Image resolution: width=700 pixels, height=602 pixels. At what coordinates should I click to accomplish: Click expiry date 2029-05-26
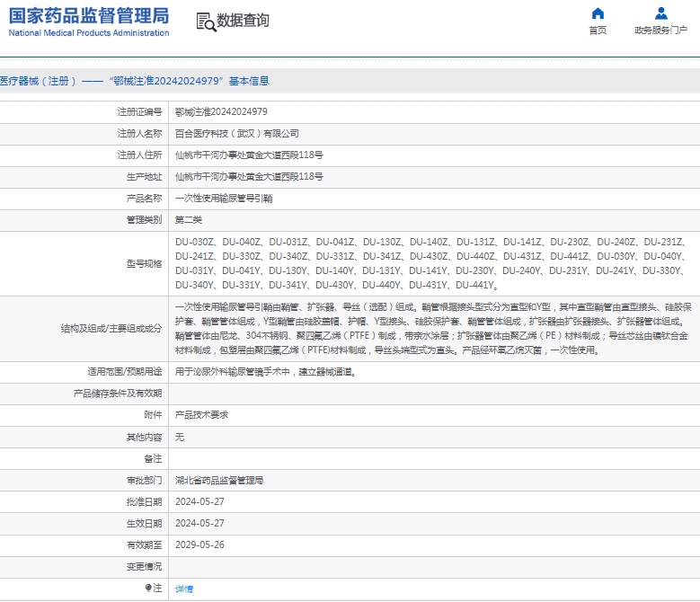point(199,544)
